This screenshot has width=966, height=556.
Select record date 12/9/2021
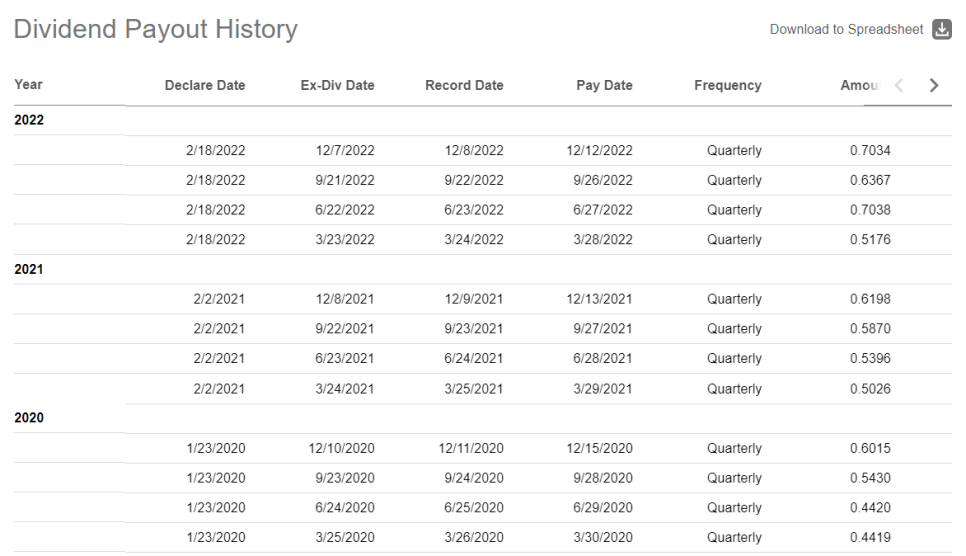tap(474, 299)
